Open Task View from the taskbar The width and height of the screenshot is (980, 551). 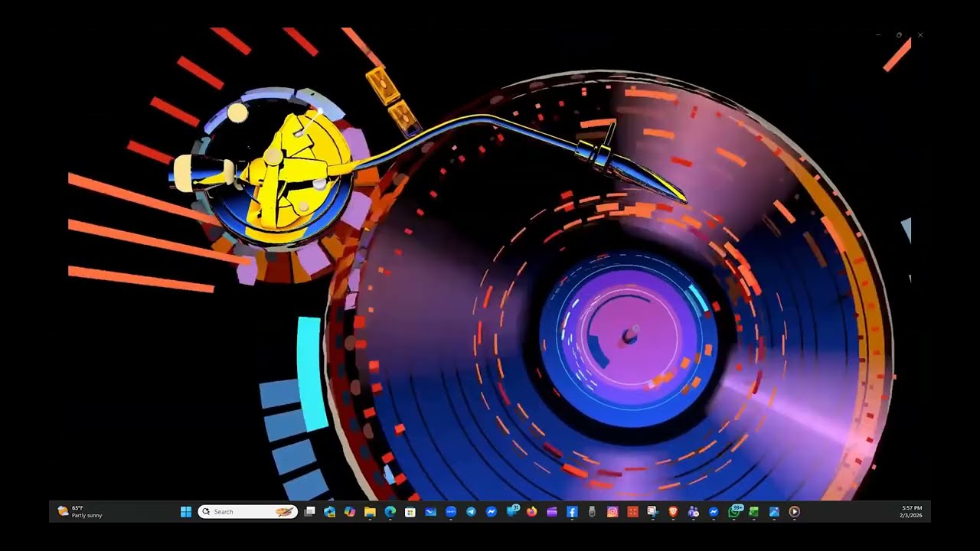pyautogui.click(x=309, y=512)
